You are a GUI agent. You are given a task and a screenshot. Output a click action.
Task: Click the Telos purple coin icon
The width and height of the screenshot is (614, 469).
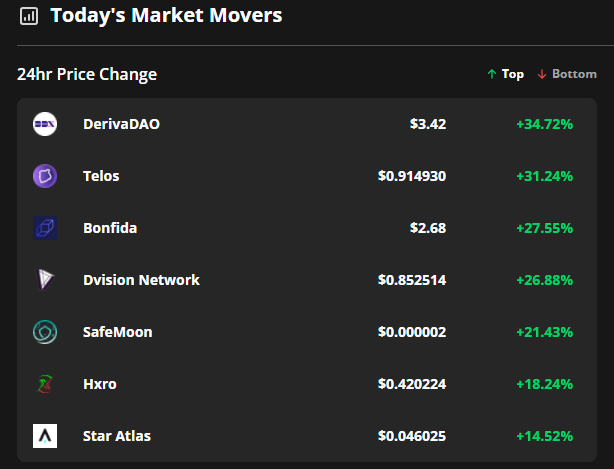[45, 176]
